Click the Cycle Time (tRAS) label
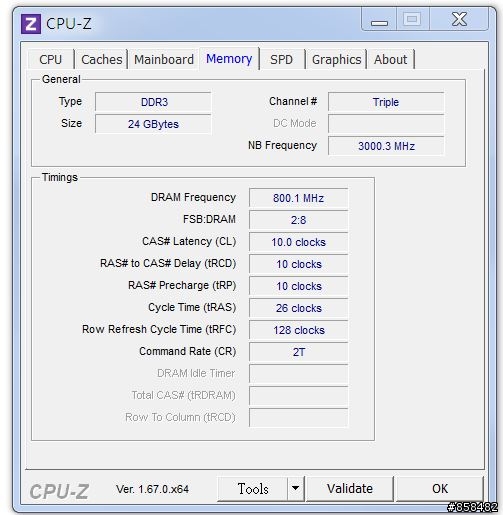Screen dimensions: 503x515 click(192, 307)
